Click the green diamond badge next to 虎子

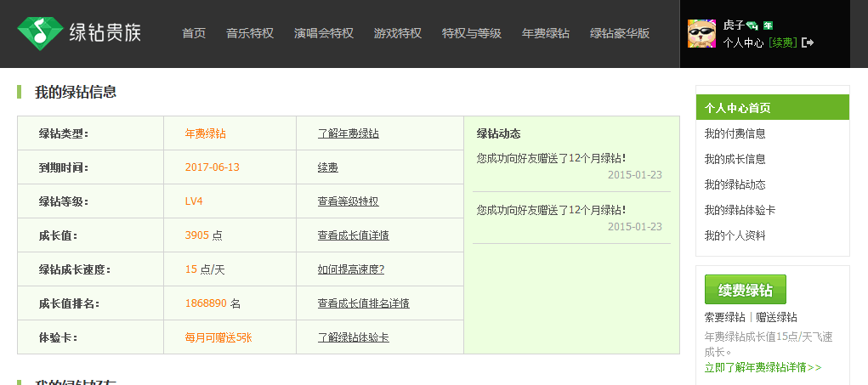[x=752, y=25]
